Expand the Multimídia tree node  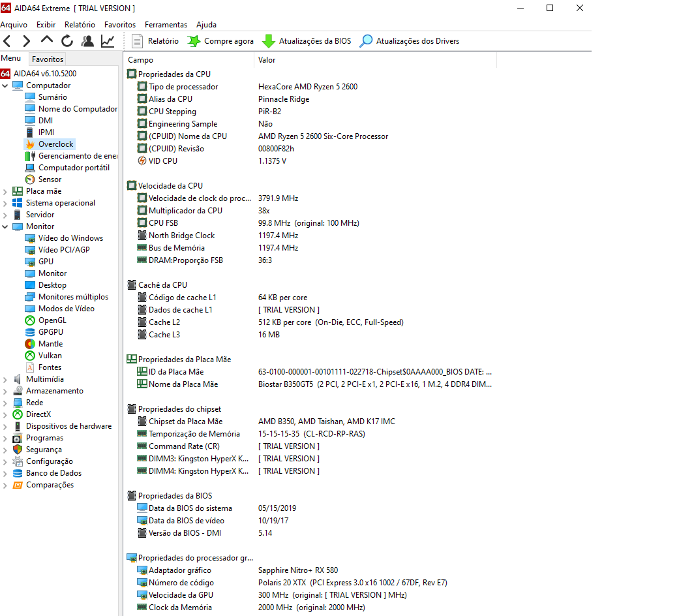coord(5,380)
